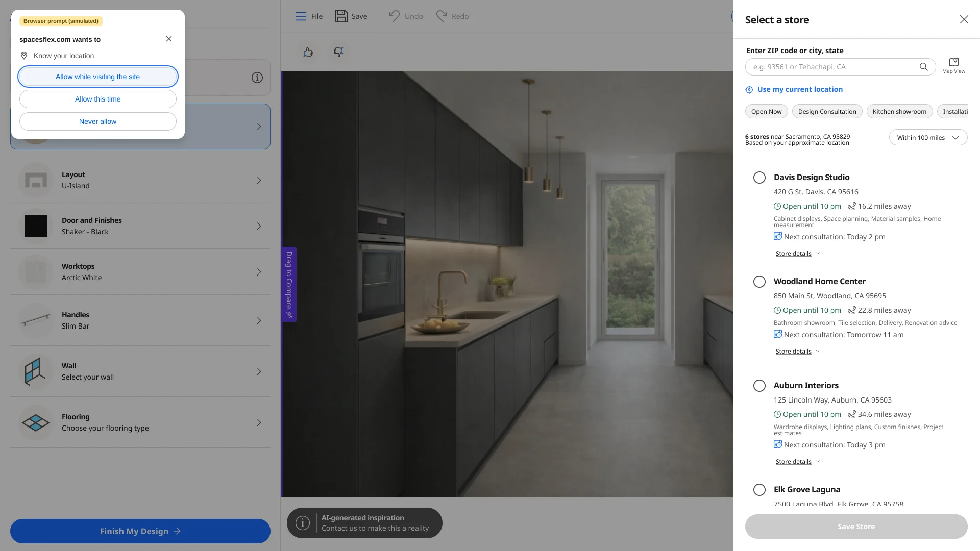Dismiss the browser location prompt
This screenshot has height=551, width=980.
[169, 39]
